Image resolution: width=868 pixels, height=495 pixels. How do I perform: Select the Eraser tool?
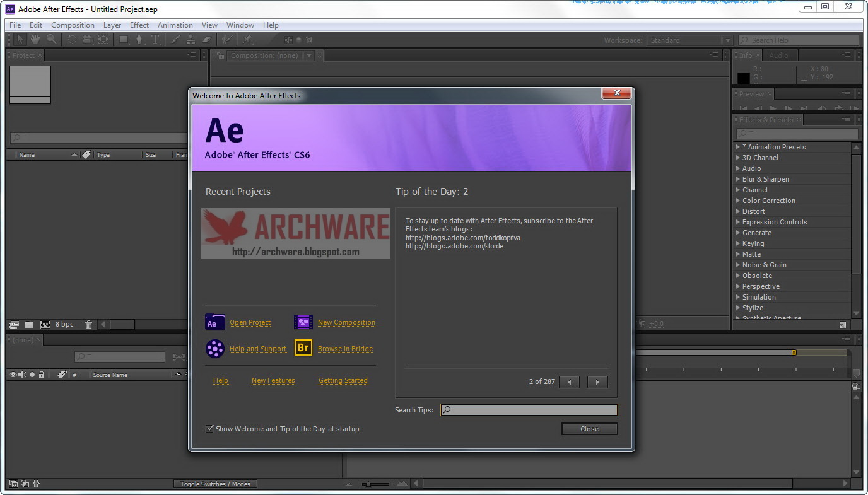coord(206,40)
